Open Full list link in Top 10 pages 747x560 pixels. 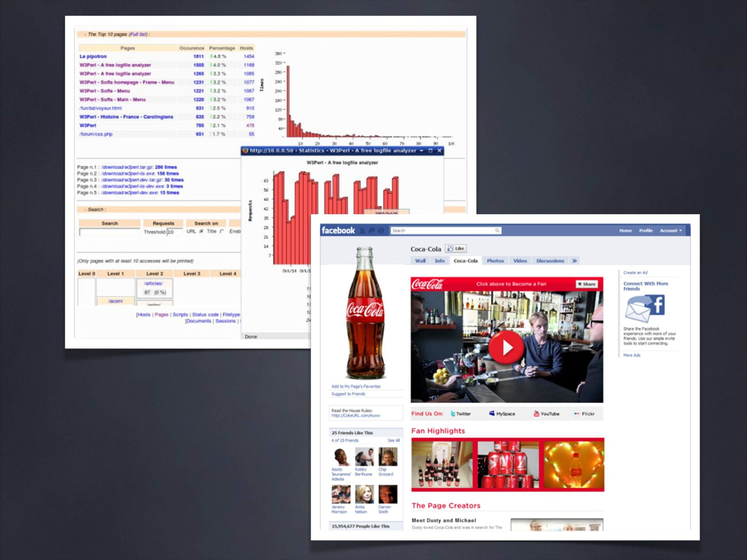[139, 34]
